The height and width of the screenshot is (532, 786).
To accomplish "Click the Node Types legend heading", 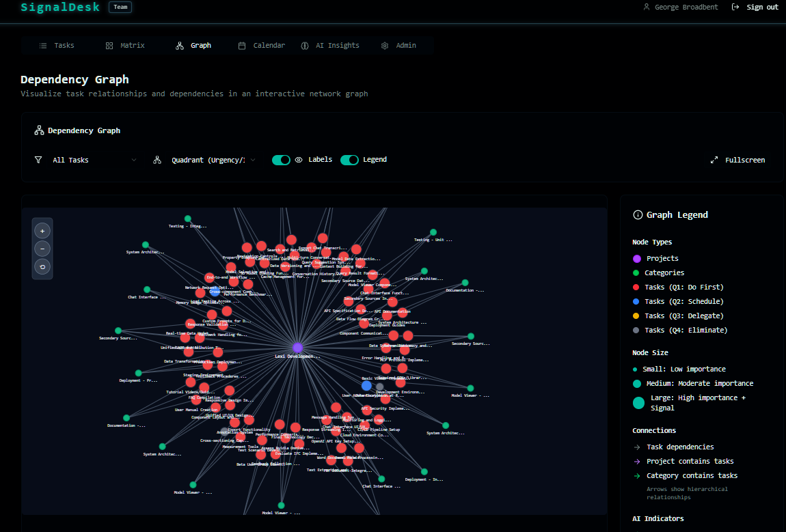I will (652, 242).
